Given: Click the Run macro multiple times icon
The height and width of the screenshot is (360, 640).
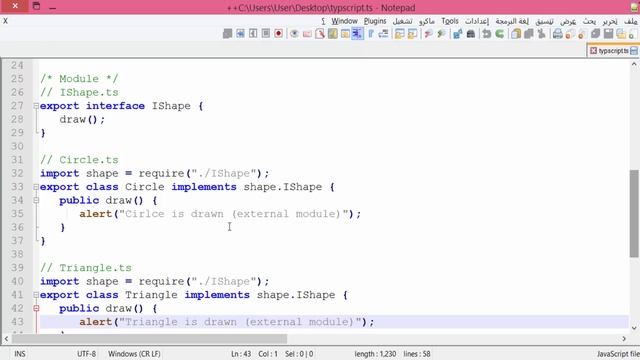Looking at the screenshot, I should click(240, 34).
